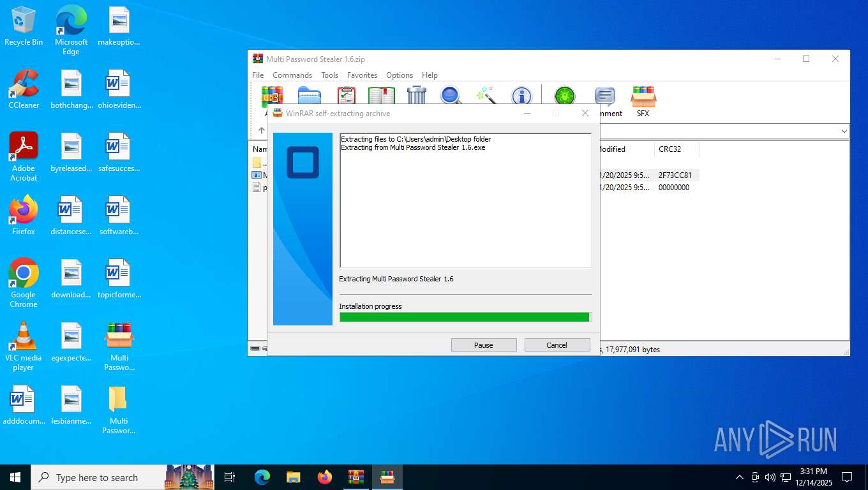
Task: Close the WinRAR self-extracting archive dialog
Action: (585, 113)
